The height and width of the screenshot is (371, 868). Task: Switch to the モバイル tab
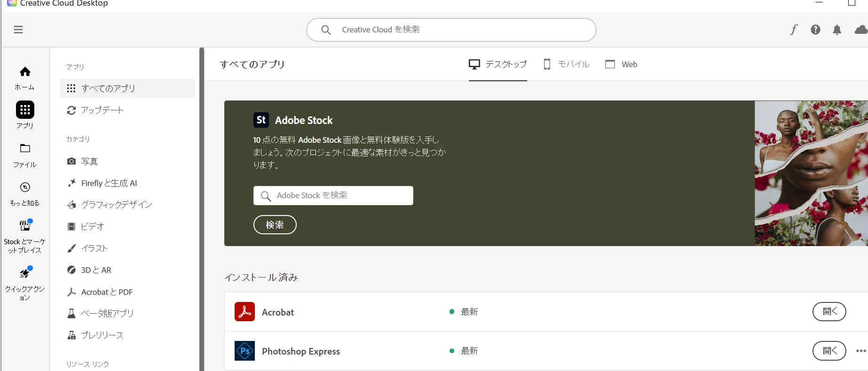pos(566,64)
